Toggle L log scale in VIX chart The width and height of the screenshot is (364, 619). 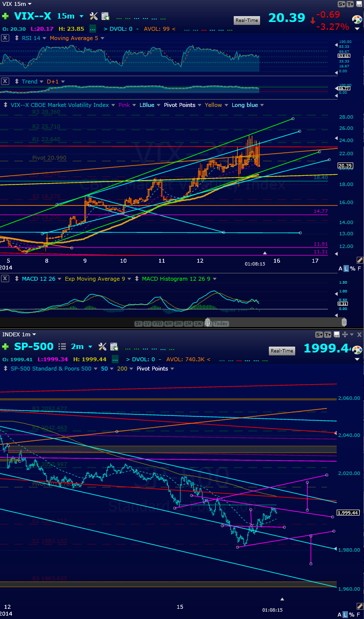(x=346, y=269)
